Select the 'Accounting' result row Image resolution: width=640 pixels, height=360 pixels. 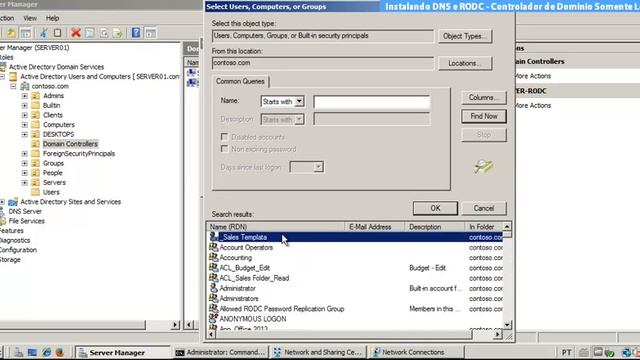click(355, 258)
